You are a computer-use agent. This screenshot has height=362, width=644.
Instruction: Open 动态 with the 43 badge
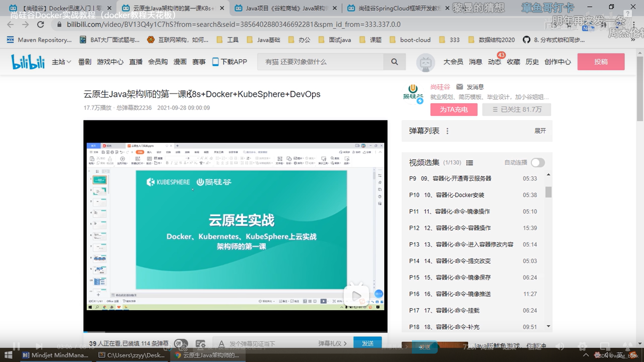pos(494,62)
